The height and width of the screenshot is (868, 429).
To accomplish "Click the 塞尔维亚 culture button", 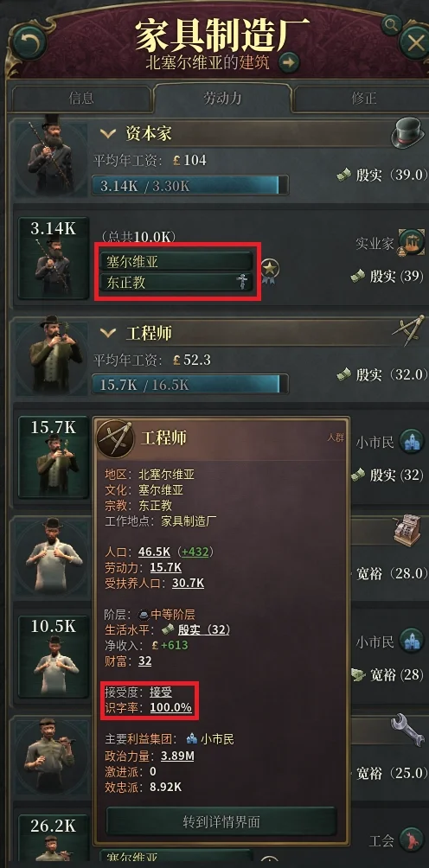I will coord(176,260).
